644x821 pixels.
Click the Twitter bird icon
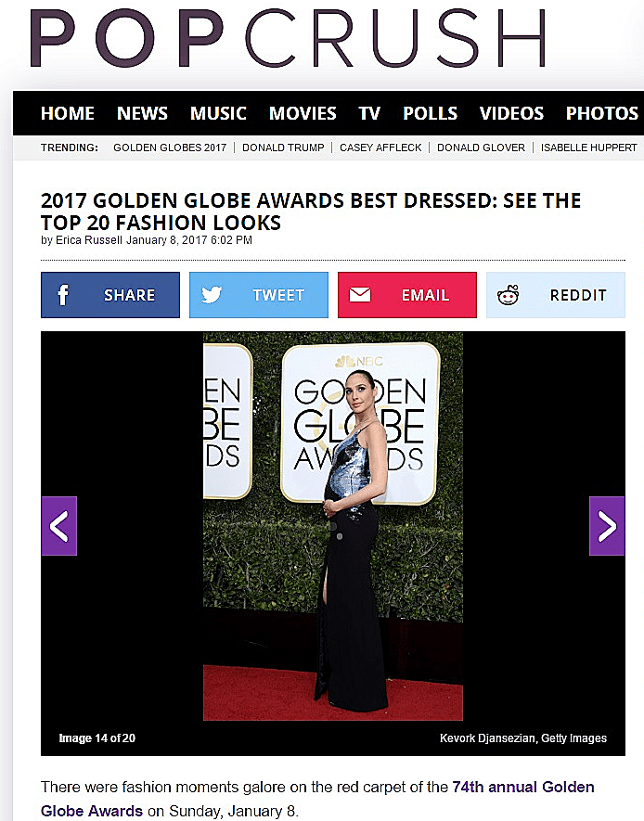tap(212, 295)
